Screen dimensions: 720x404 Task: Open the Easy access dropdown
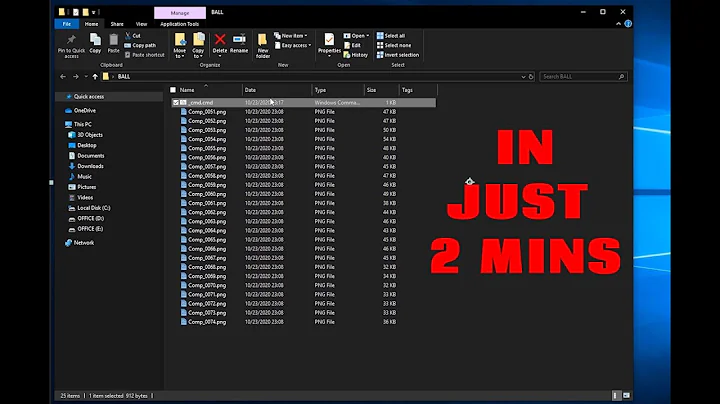(x=294, y=45)
